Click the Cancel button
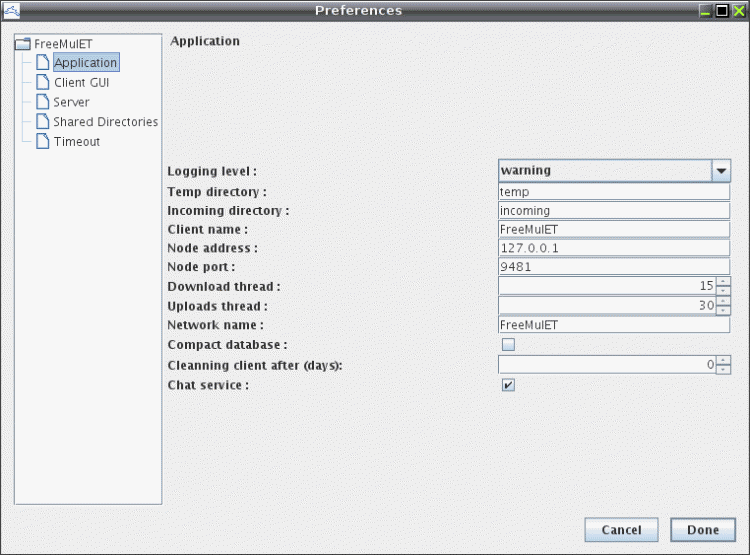This screenshot has width=750, height=555. (x=621, y=530)
